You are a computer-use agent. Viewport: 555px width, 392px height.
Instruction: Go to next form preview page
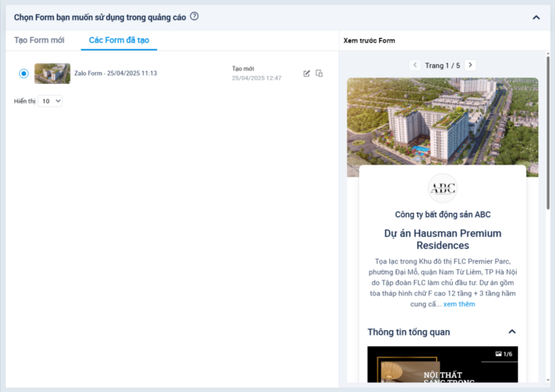(x=470, y=65)
